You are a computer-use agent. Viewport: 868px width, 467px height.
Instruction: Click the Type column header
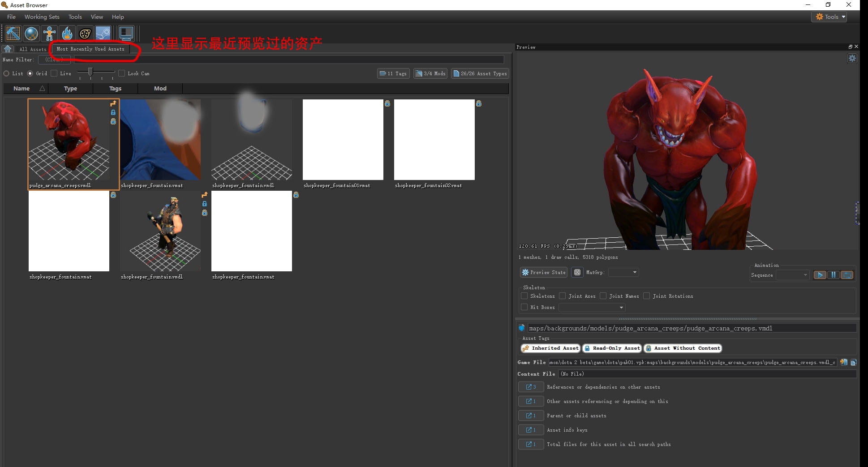click(x=70, y=89)
